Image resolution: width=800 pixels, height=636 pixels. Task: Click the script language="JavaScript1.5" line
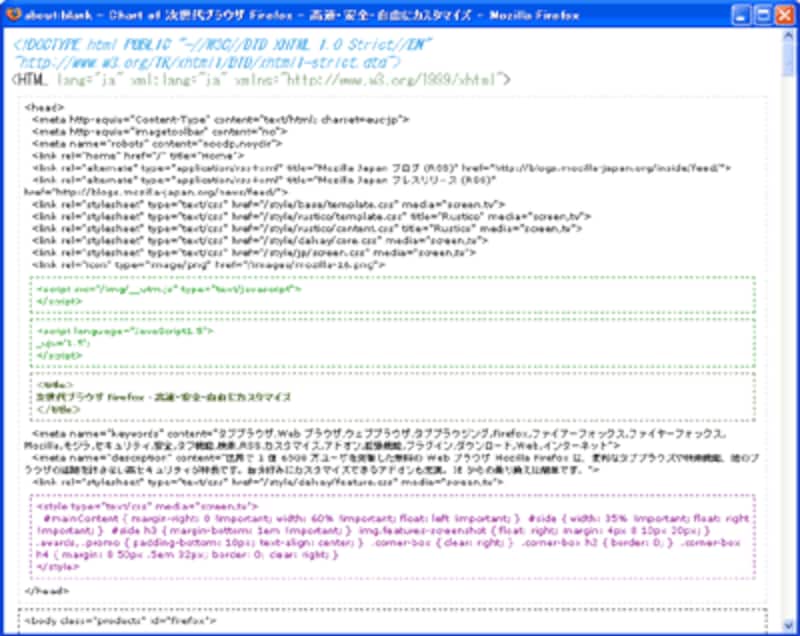125,331
